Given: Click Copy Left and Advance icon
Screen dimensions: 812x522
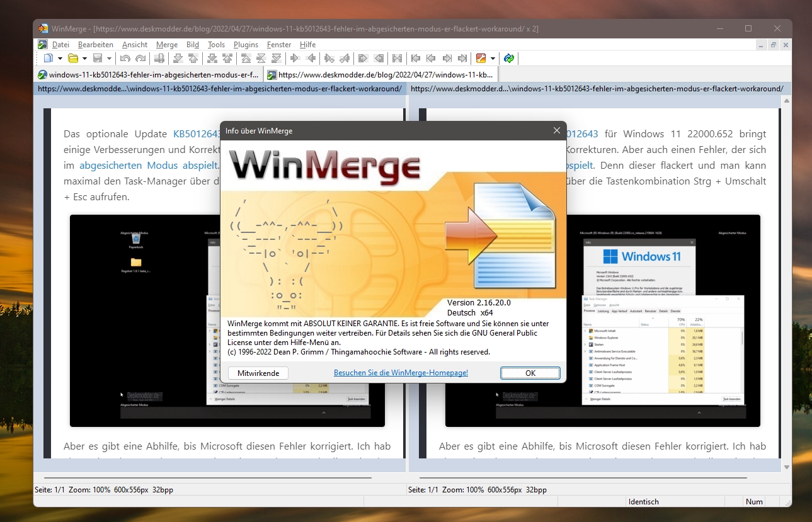Looking at the screenshot, I should pyautogui.click(x=344, y=59).
